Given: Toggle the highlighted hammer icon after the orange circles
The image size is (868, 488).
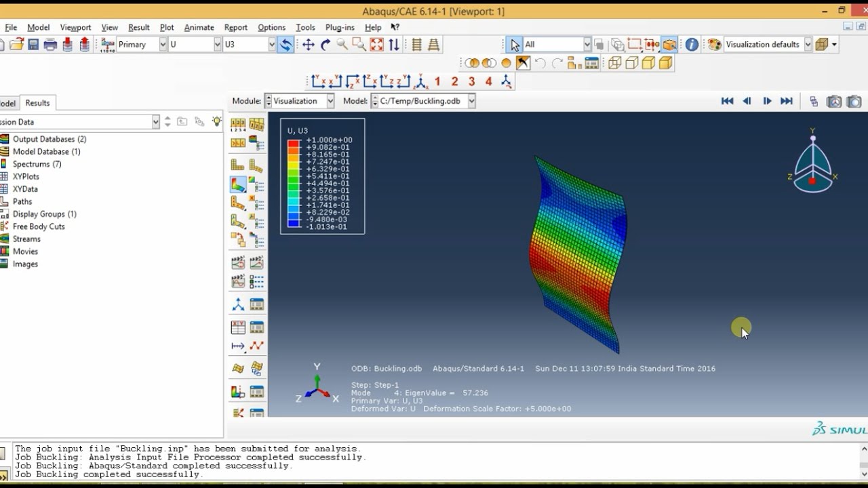Looking at the screenshot, I should click(523, 63).
